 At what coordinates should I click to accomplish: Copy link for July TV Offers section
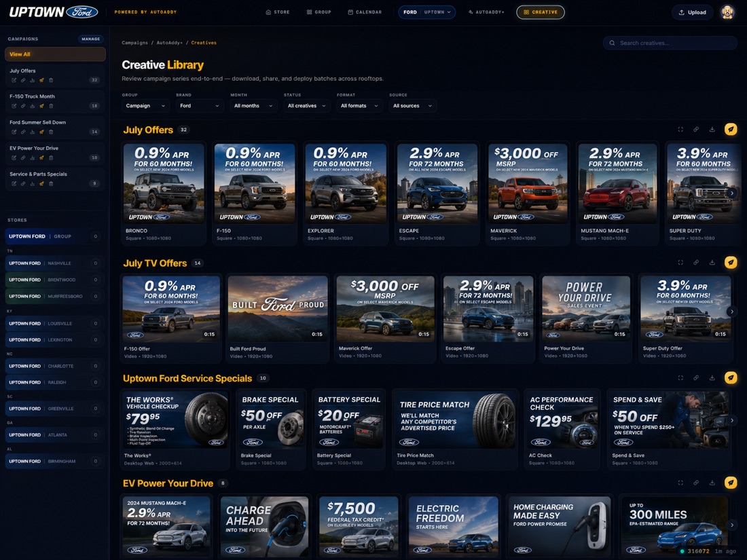[696, 263]
